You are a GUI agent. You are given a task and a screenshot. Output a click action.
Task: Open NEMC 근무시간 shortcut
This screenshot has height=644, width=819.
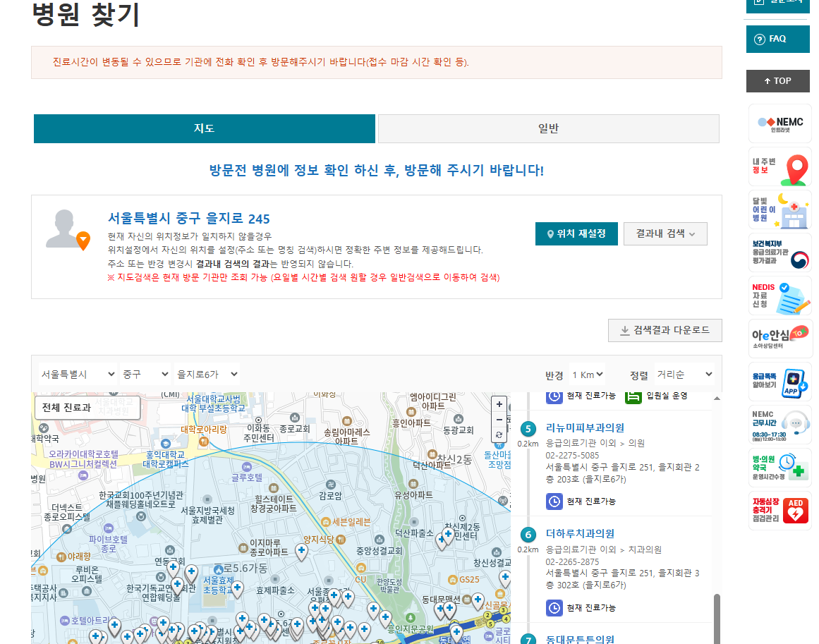pos(779,425)
